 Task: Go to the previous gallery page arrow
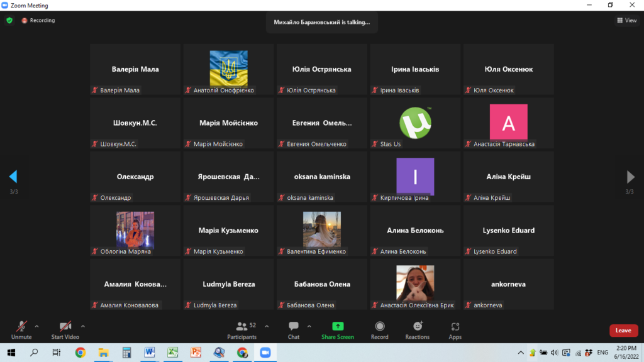tap(13, 177)
